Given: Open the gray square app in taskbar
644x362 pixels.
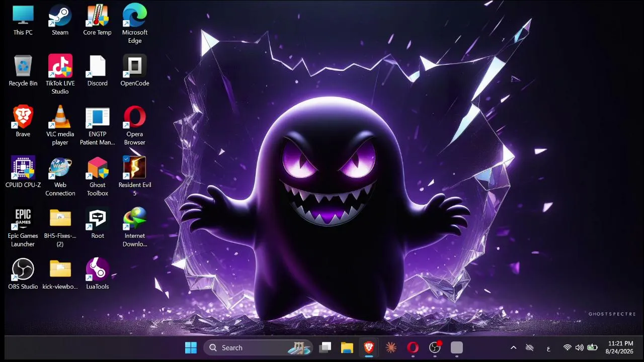Looking at the screenshot, I should click(456, 347).
